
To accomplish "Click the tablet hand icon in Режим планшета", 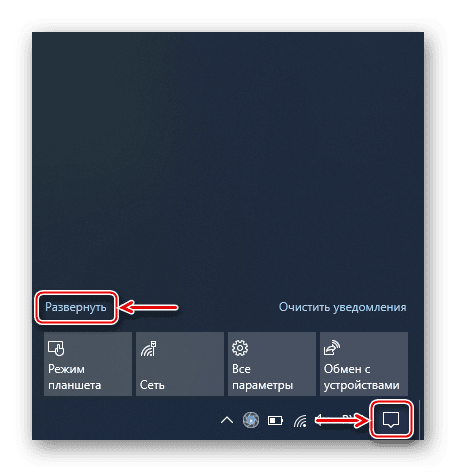I will pos(56,348).
